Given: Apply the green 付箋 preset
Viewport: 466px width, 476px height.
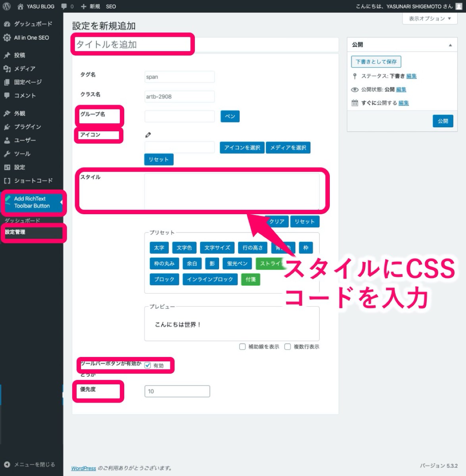Looking at the screenshot, I should [251, 279].
